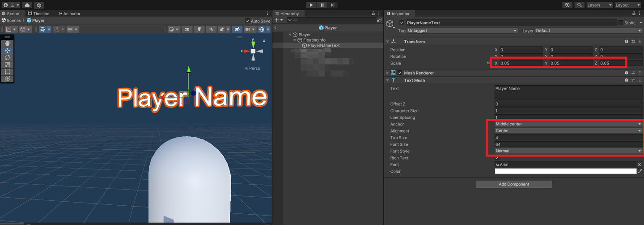
Task: Enable the Static checkbox
Action: [621, 23]
